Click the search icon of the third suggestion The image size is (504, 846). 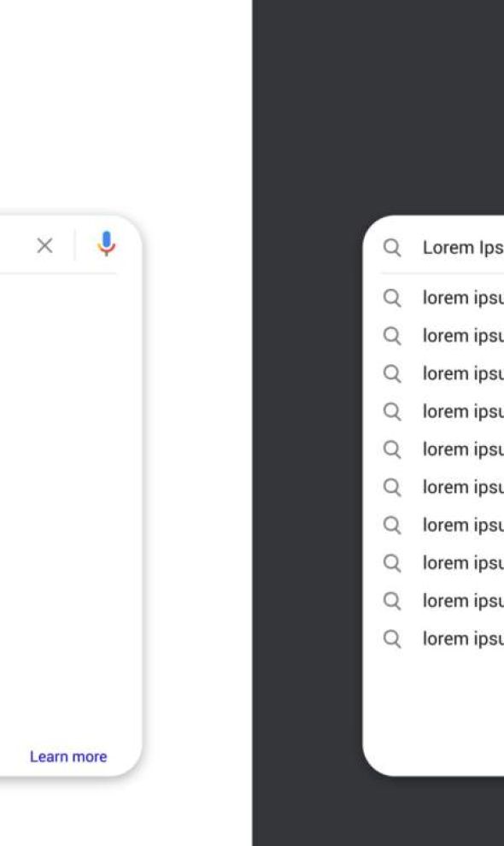click(x=392, y=373)
